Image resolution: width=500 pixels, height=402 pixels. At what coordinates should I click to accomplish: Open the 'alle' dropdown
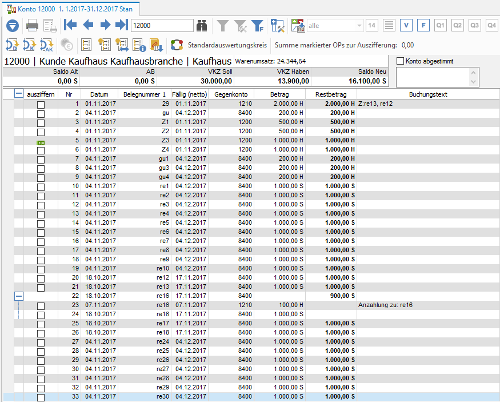click(x=335, y=25)
